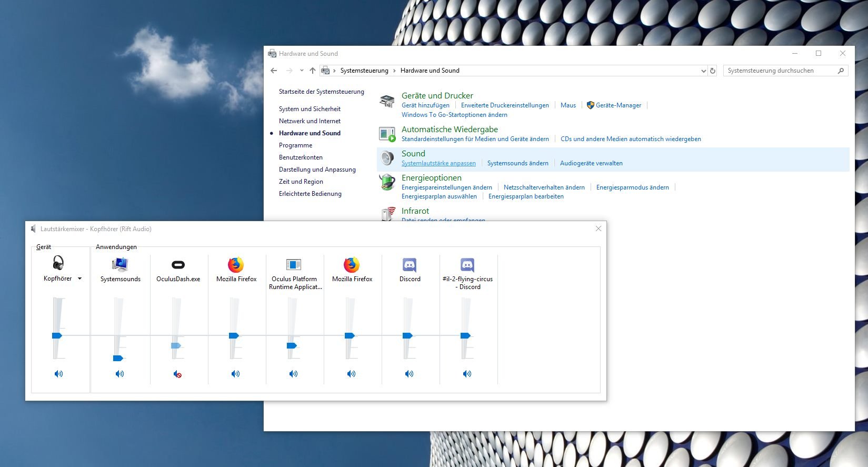
Task: Select Netzwerk und Internet in sidebar
Action: 310,121
